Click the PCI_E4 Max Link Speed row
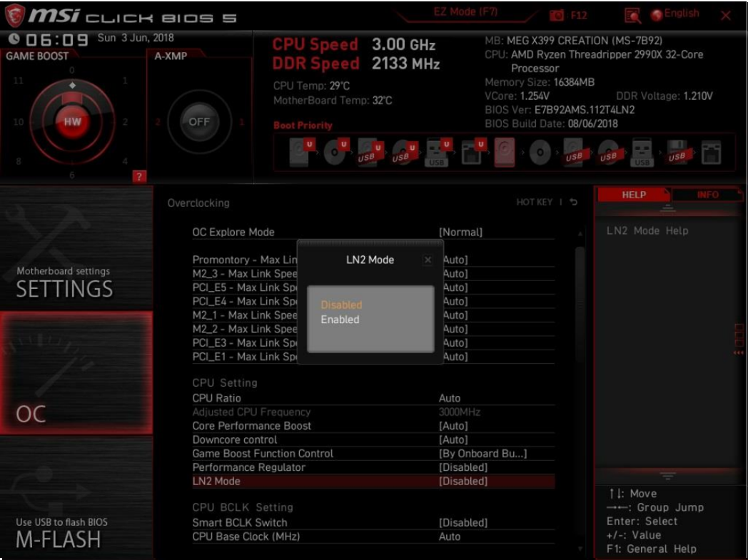This screenshot has height=560, width=748. pos(373,301)
